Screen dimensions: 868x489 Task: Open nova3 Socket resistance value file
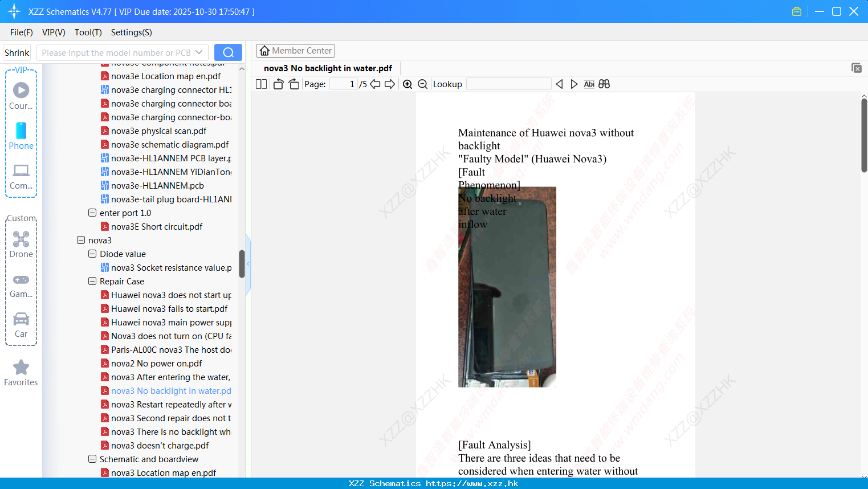click(x=166, y=268)
